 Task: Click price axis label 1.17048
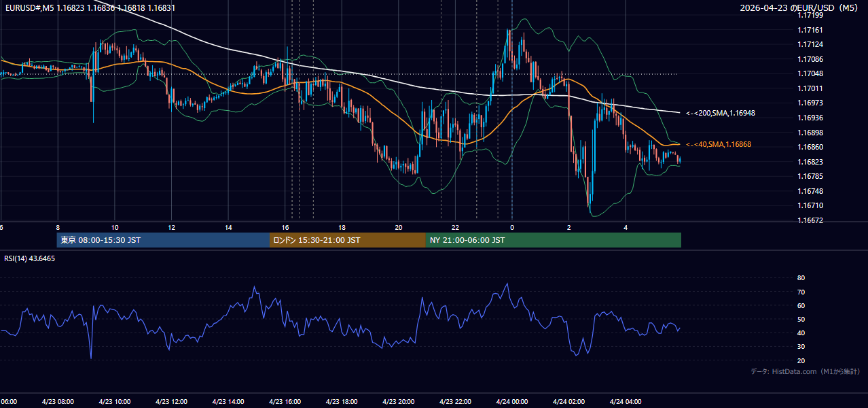tap(810, 73)
